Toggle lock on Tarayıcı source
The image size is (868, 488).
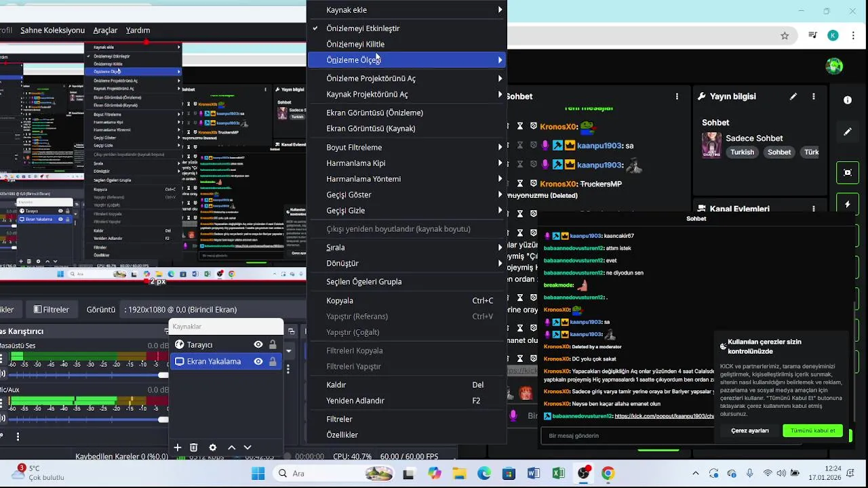[x=273, y=345]
